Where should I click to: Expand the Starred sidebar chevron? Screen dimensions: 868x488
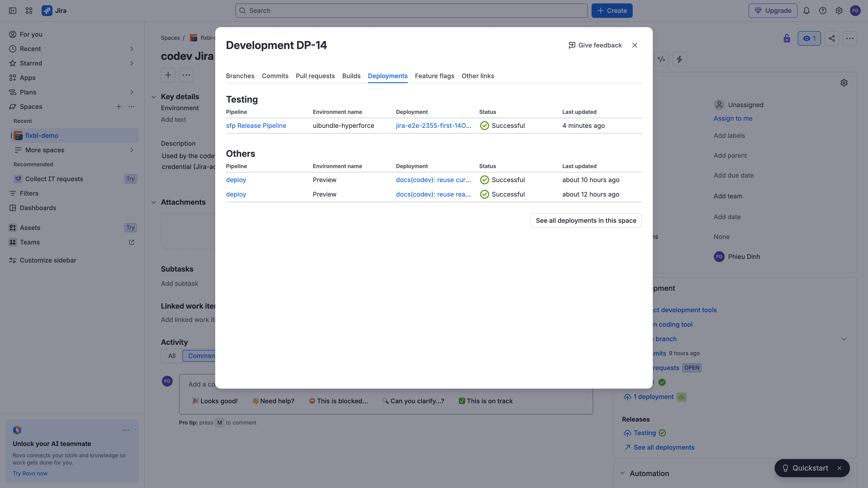pyautogui.click(x=131, y=63)
